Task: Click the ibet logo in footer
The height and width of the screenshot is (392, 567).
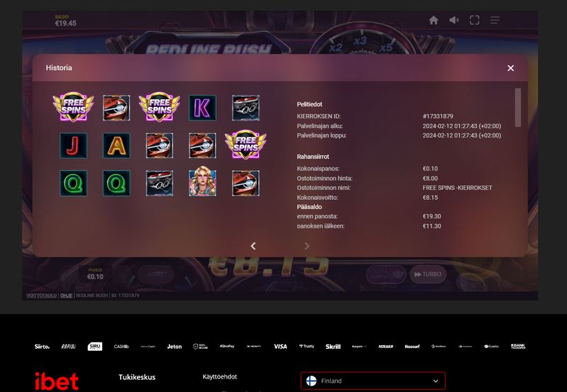Action: (56, 381)
